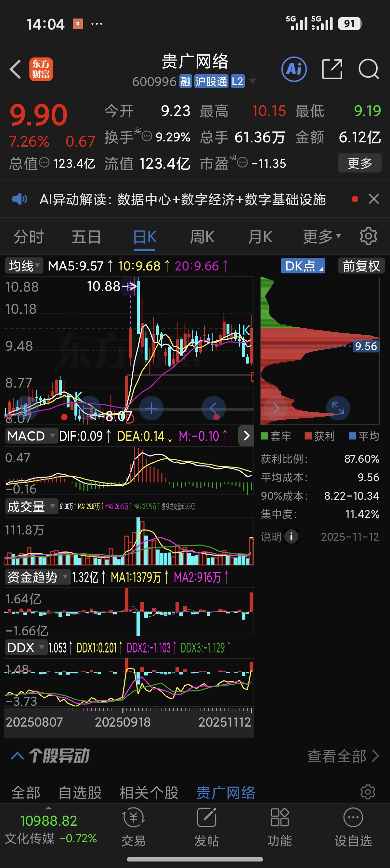Viewport: 390px width, 868px height.
Task: Tap the 融 margin badge
Action: [x=186, y=81]
